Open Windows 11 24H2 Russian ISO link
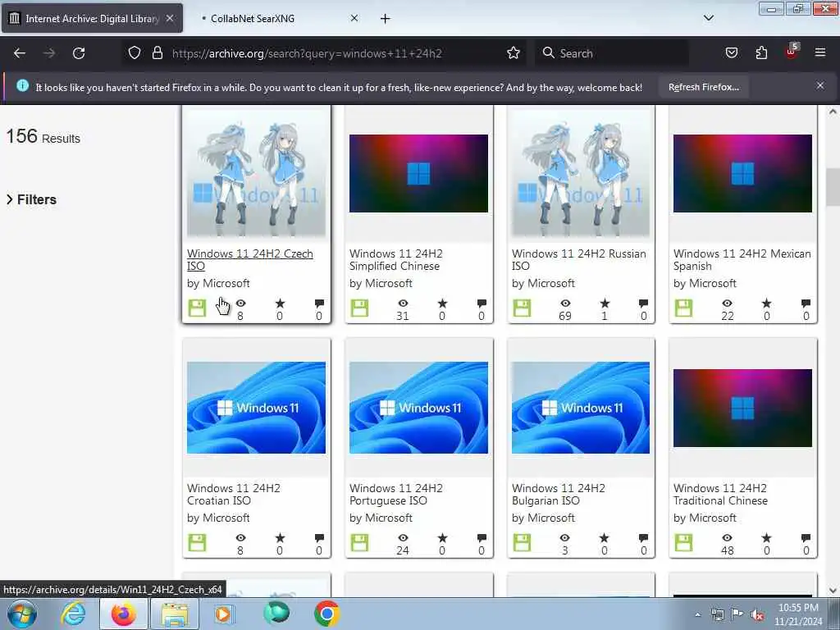The width and height of the screenshot is (840, 630). 578,260
